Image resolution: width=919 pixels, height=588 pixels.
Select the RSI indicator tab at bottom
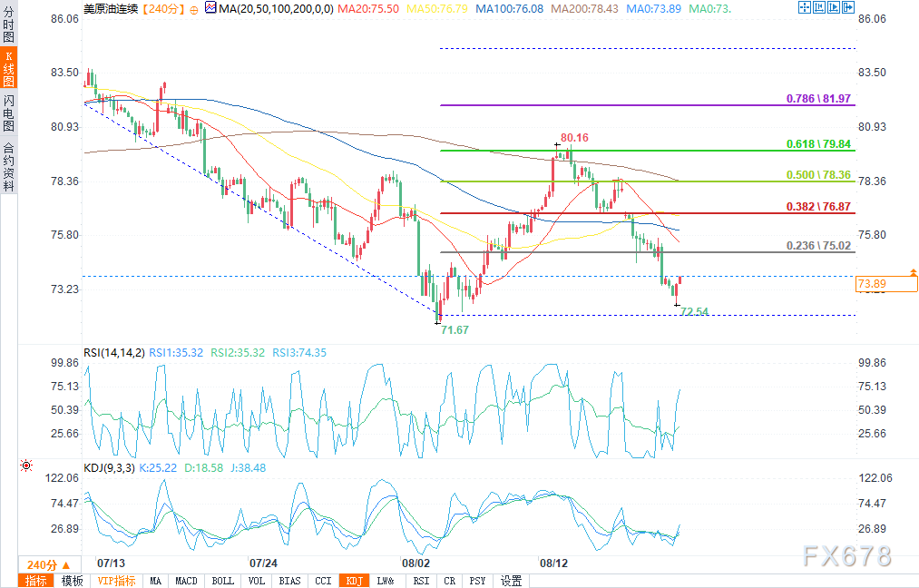(421, 581)
